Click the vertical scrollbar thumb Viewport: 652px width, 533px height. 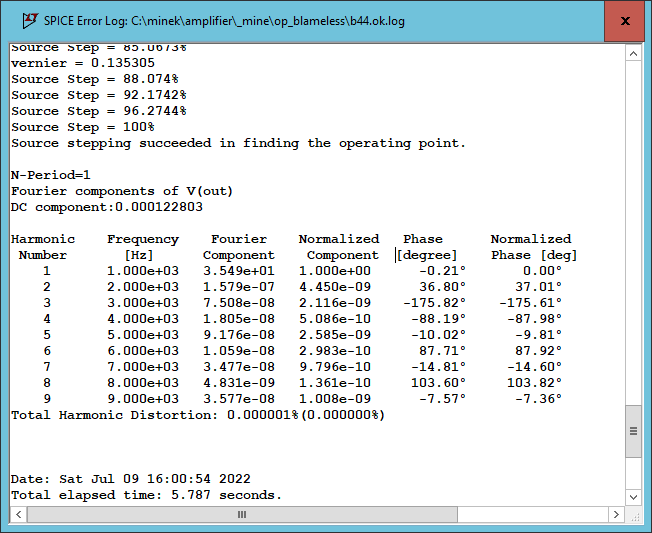(x=633, y=431)
